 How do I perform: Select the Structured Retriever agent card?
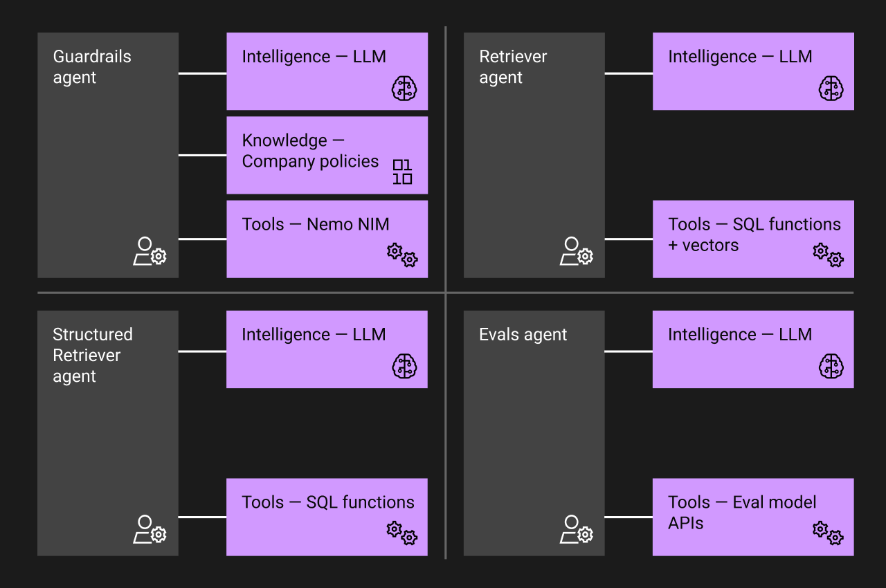[107, 432]
